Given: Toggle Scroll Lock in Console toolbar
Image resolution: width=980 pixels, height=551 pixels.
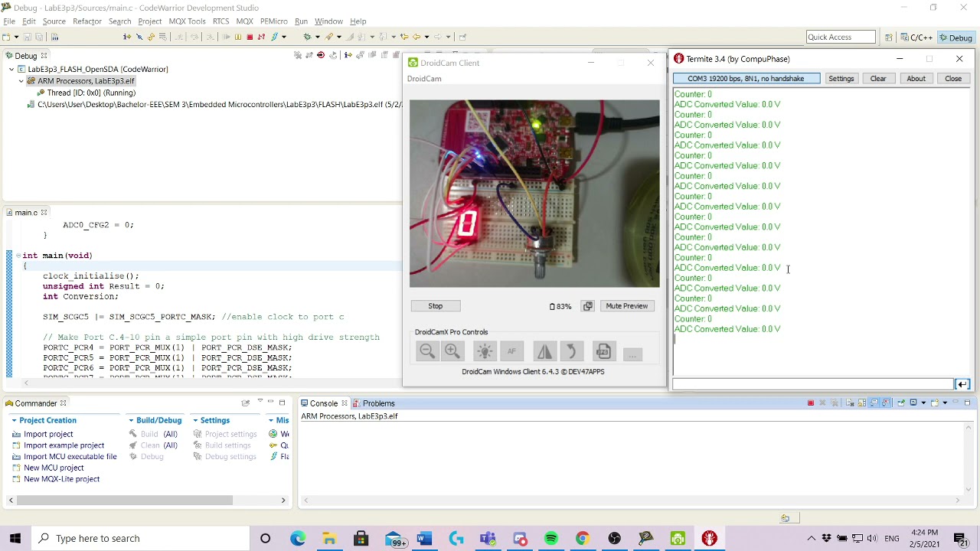Looking at the screenshot, I should 862,403.
